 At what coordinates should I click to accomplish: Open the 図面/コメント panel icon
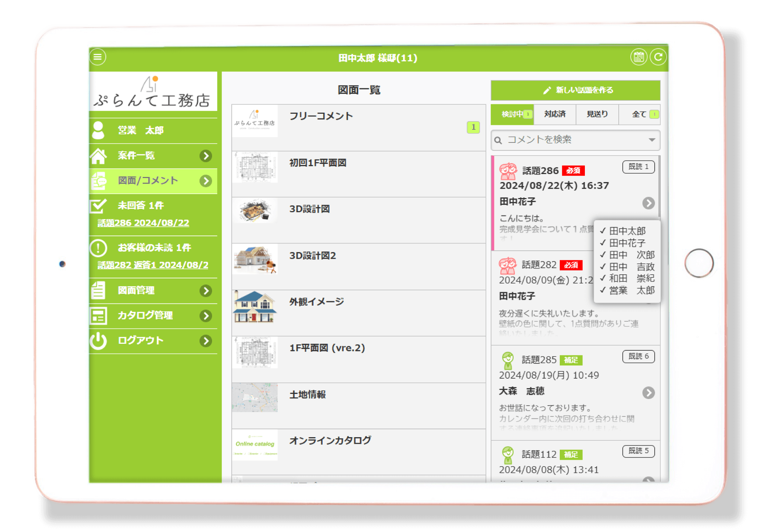click(x=99, y=181)
